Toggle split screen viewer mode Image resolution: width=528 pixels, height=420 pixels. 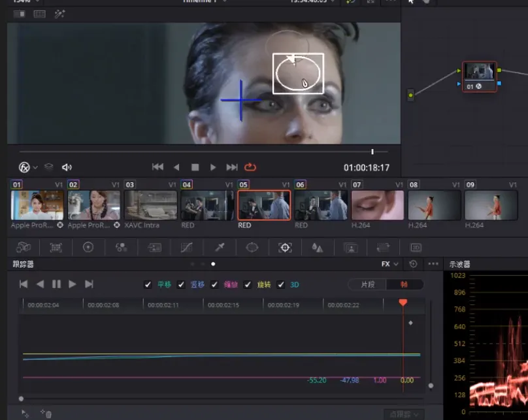(x=39, y=14)
